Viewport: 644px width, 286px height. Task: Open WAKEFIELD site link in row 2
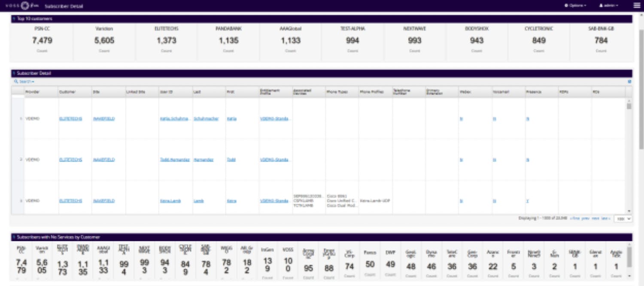pos(104,160)
